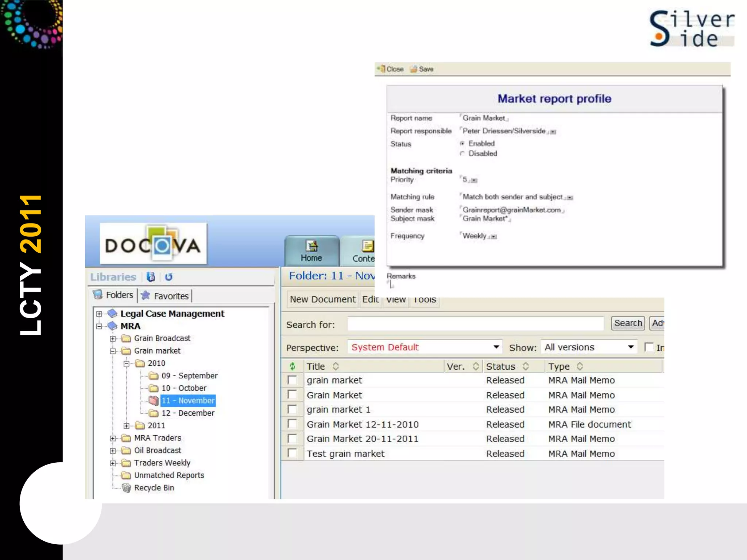
Task: Check the box for Test grain market
Action: (x=292, y=453)
